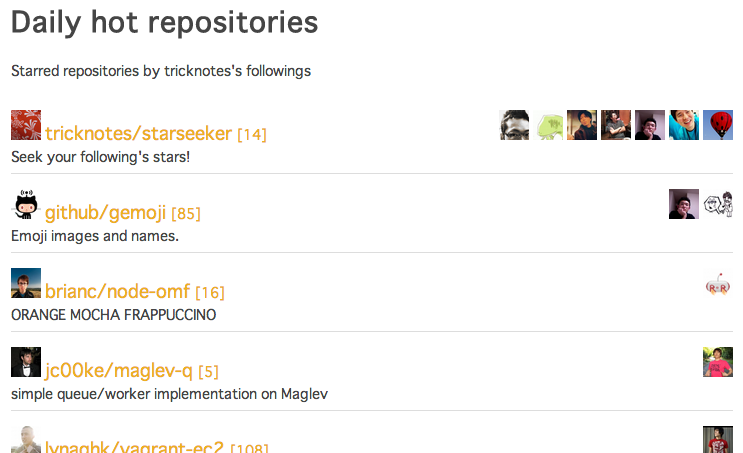Click the robot avatar on node-omf row
This screenshot has height=453, width=743.
718,284
